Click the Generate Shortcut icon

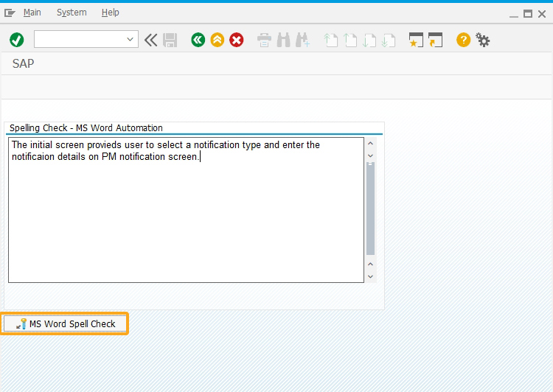pyautogui.click(x=435, y=40)
